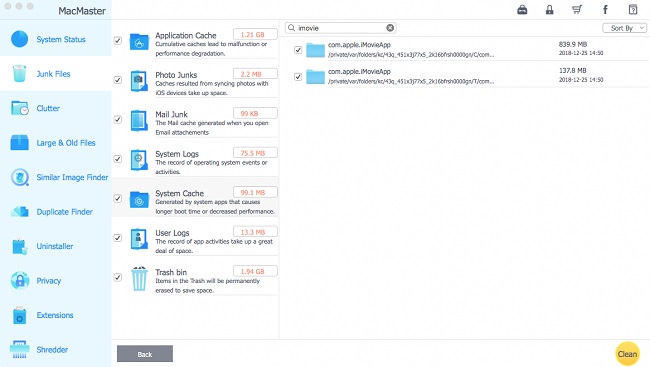The image size is (650, 367).
Task: Select Duplicate Finder in sidebar
Action: coord(64,211)
